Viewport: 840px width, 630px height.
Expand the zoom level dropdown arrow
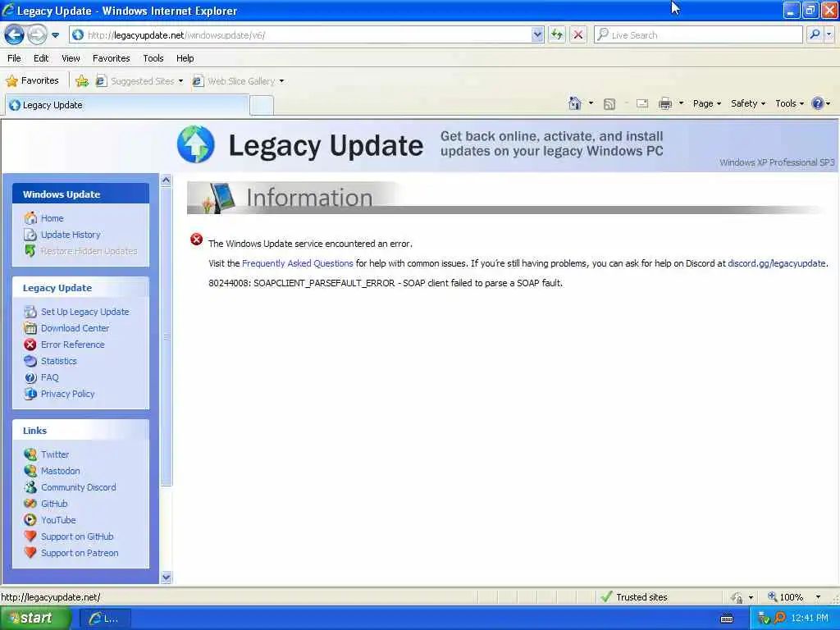tap(818, 597)
